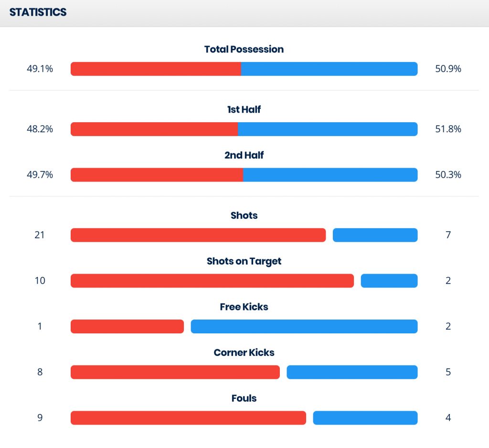Click the blue Shots on Target bar

(x=389, y=281)
